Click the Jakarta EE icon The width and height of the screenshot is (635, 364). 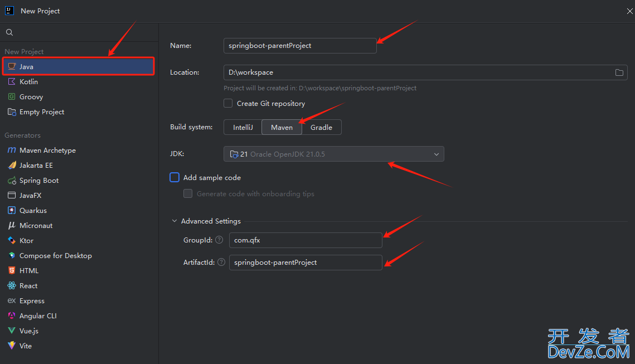pos(12,165)
